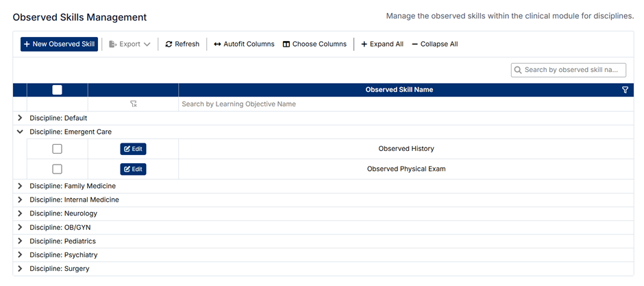Screen dimensions: 644x286
Task: Expand the Surgery discipline group
Action: 20,268
